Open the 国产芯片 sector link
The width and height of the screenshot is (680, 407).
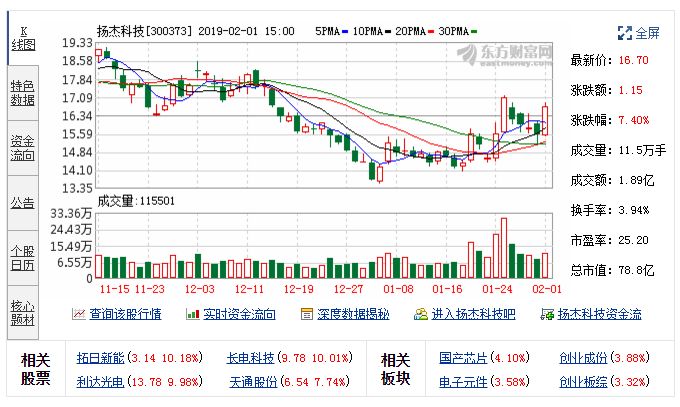(463, 358)
